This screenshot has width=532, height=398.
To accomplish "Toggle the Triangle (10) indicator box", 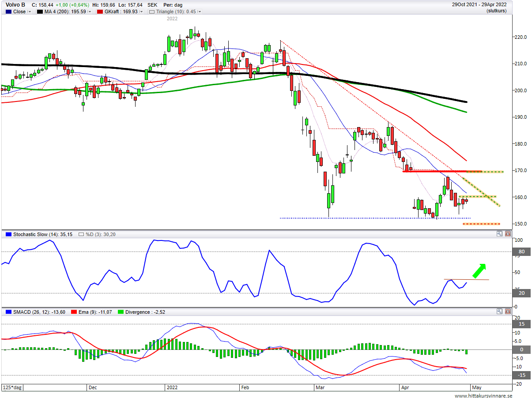I will pos(152,12).
